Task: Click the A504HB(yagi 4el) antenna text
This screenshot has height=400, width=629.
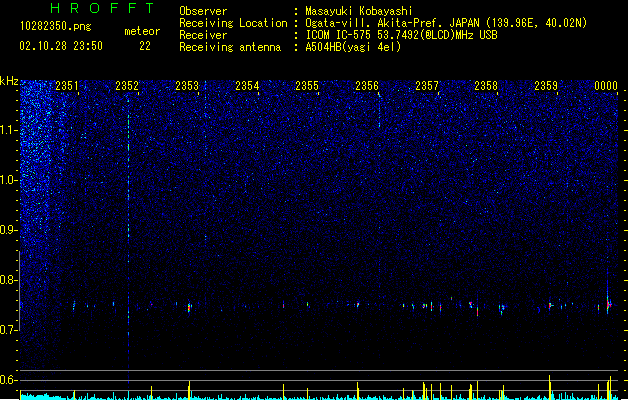Action: click(x=353, y=47)
